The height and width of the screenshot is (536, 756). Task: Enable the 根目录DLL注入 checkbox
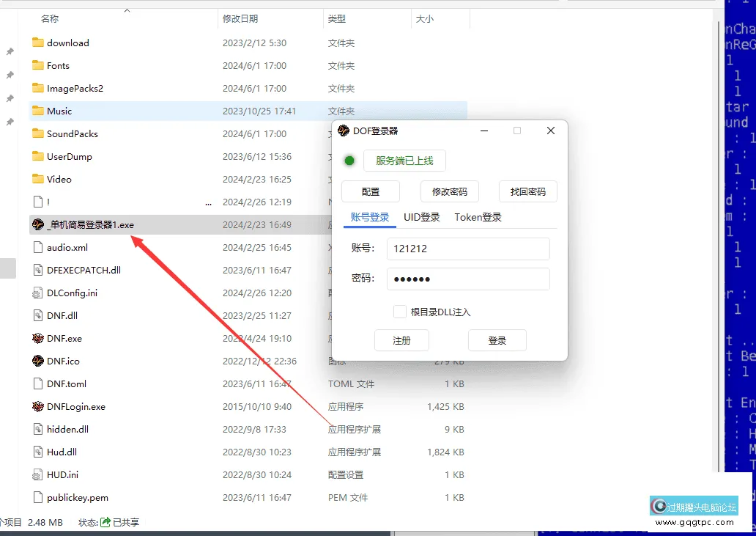pyautogui.click(x=400, y=311)
